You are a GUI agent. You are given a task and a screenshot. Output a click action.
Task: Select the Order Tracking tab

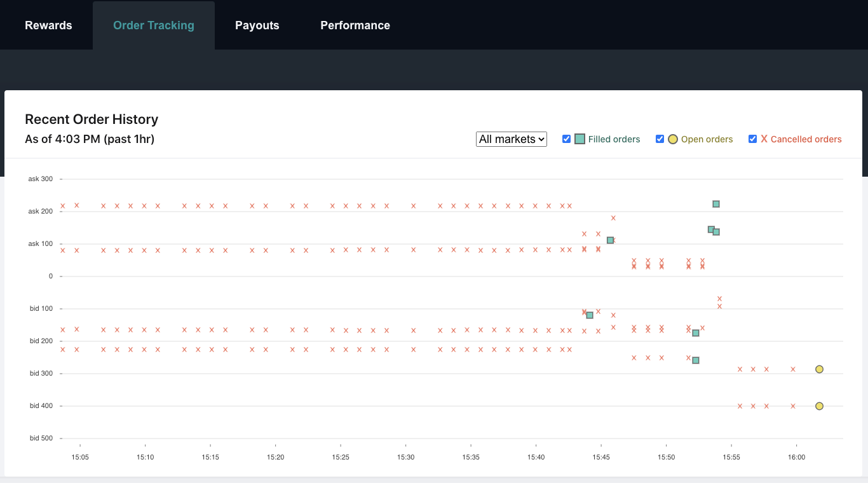(154, 25)
